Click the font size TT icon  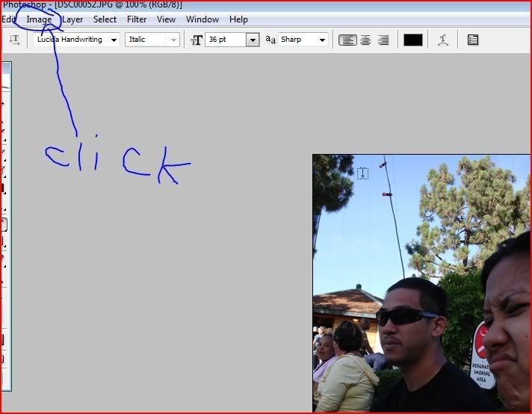pos(197,40)
